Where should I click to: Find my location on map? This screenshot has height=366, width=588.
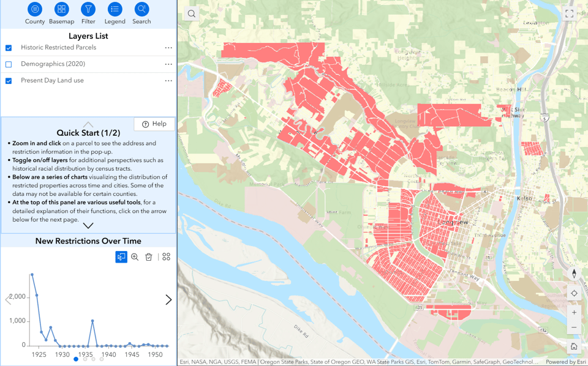click(x=574, y=293)
